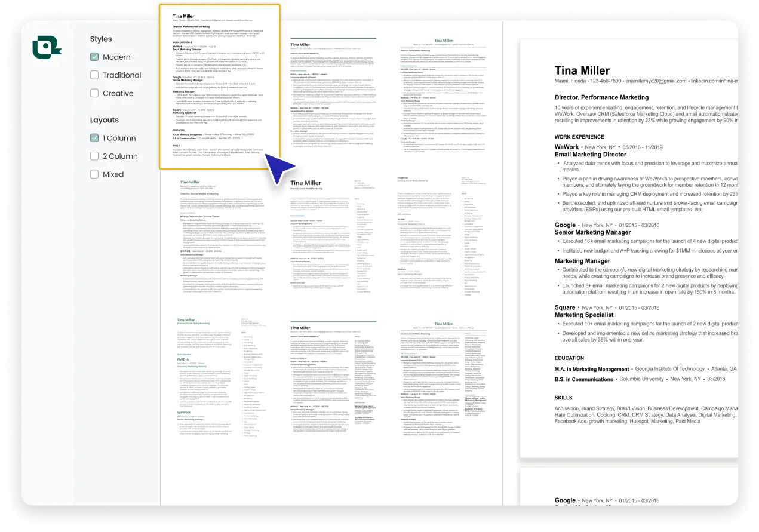The width and height of the screenshot is (759, 532).
Task: Uncheck the 1 Column layout checkbox
Action: tap(94, 138)
